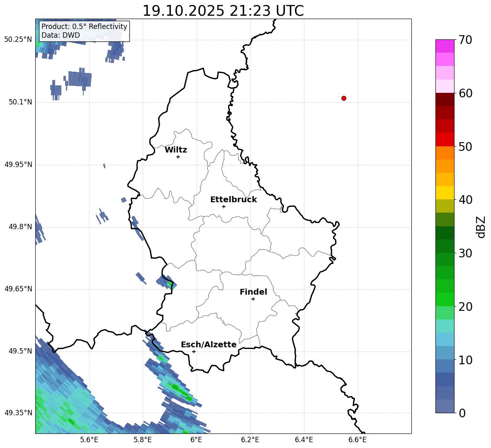The image size is (491, 448).
Task: Select the Findel map label
Action: tap(253, 292)
